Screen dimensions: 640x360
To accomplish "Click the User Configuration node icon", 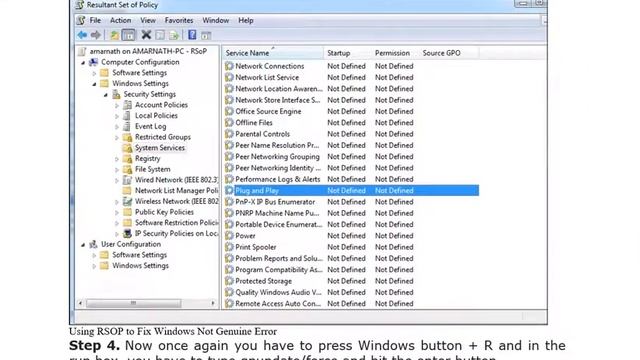I will click(x=93, y=244).
